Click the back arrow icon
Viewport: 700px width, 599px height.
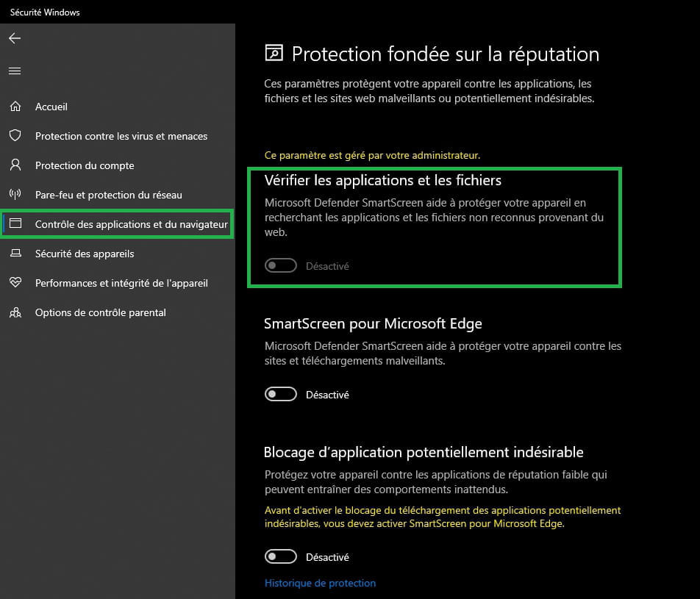(15, 38)
